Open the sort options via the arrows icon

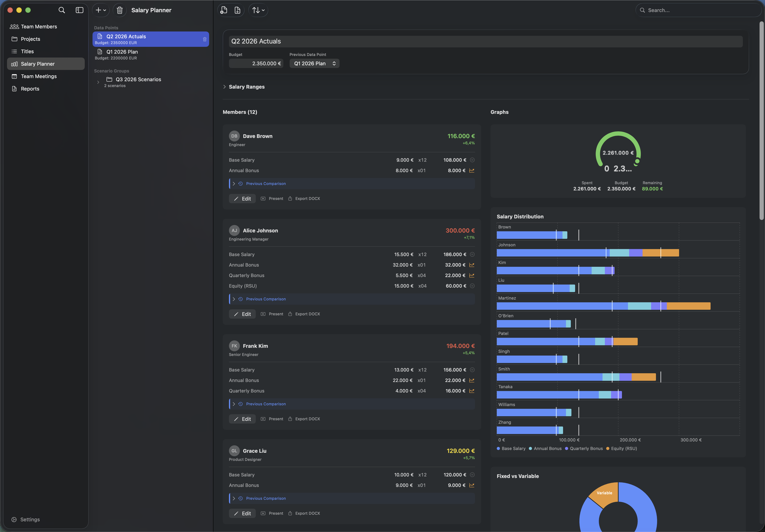coord(258,10)
